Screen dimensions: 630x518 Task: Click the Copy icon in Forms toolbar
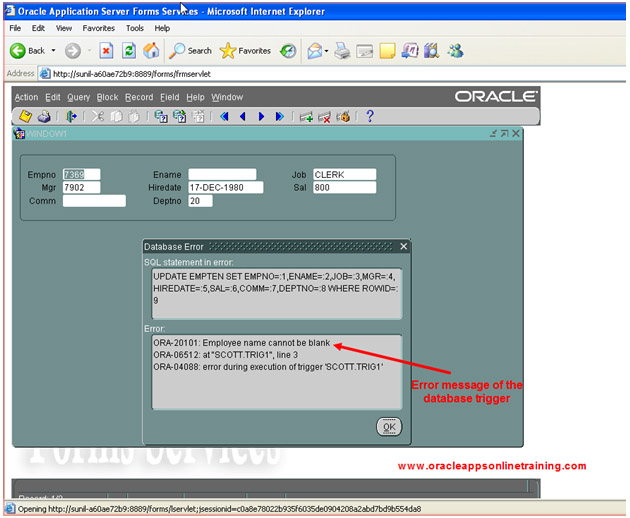tap(116, 117)
